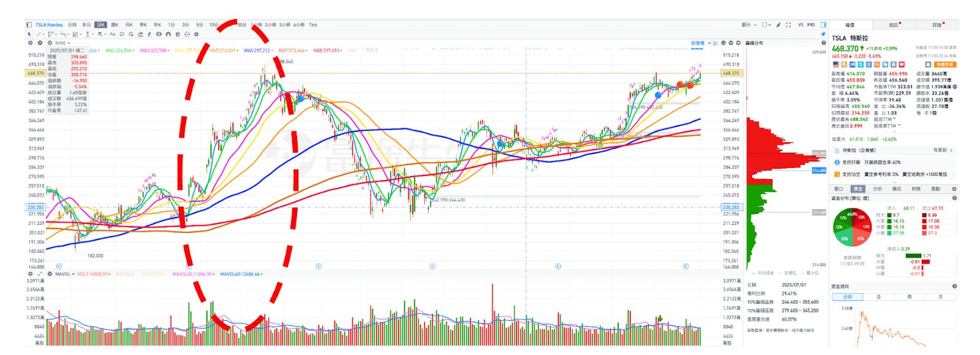Select the arrow cursor drawing tool
The height and width of the screenshot is (355, 980).
29,34
